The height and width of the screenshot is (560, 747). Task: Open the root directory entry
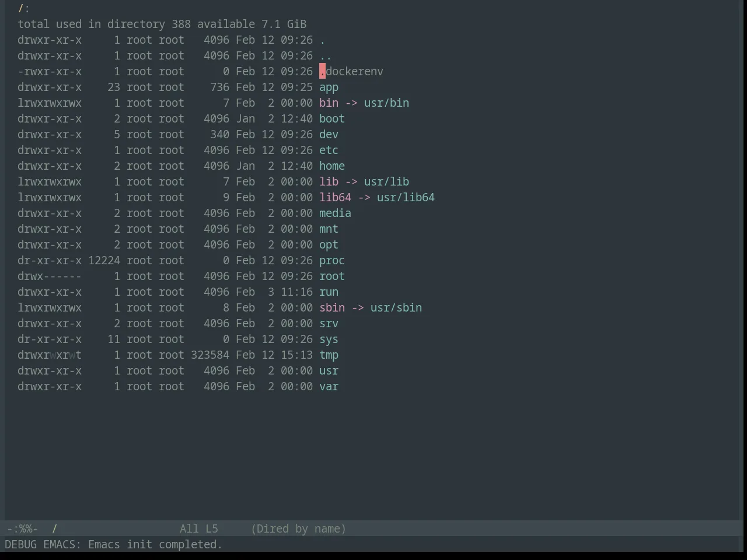(x=332, y=276)
